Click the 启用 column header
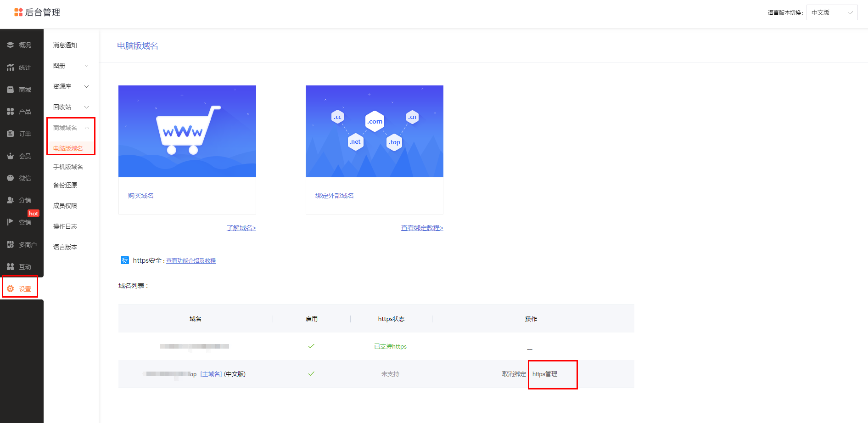868x423 pixels. point(312,319)
